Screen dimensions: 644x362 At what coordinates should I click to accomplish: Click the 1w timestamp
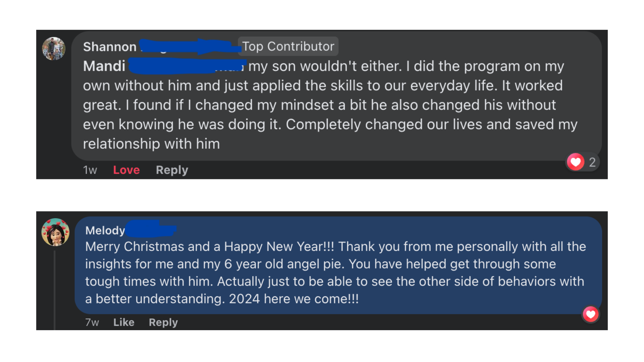[x=90, y=170]
